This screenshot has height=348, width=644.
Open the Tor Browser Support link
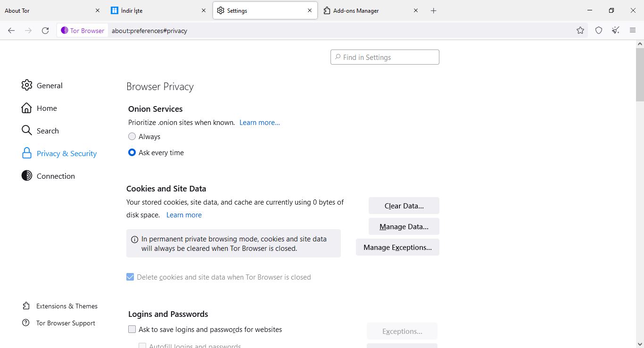pos(66,323)
